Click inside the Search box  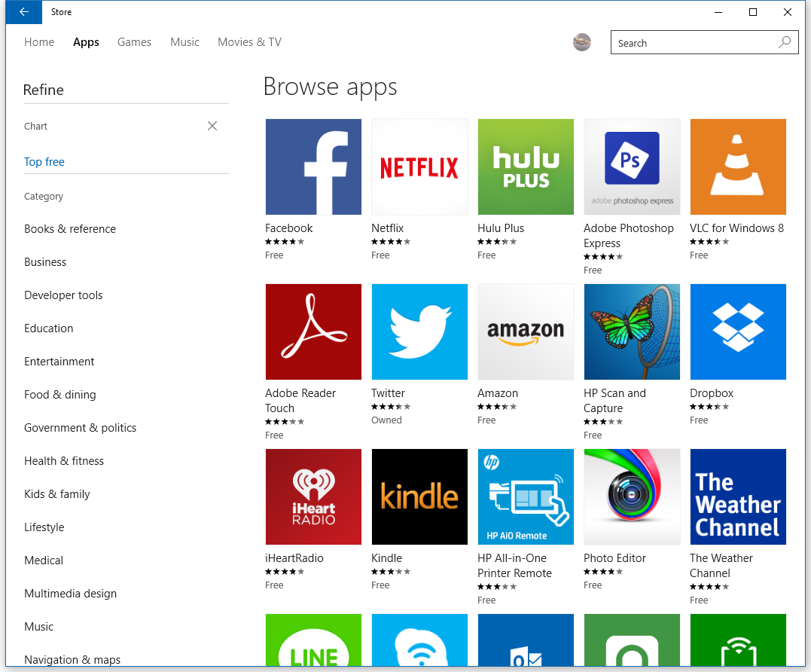(x=704, y=42)
